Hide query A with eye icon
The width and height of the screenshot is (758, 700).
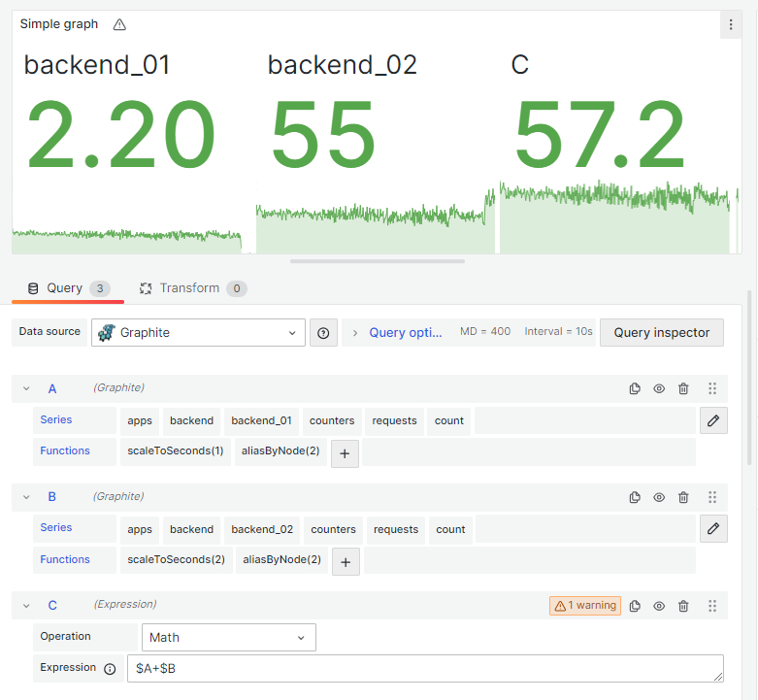click(659, 388)
